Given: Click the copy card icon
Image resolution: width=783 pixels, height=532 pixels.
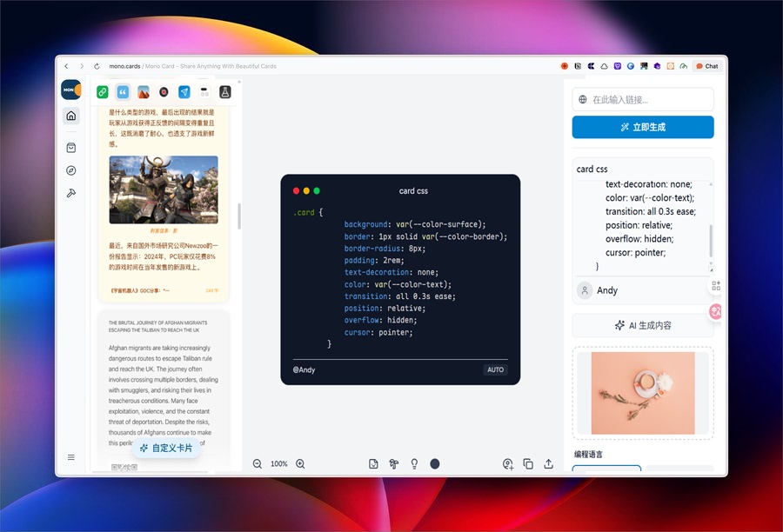Looking at the screenshot, I should click(528, 464).
